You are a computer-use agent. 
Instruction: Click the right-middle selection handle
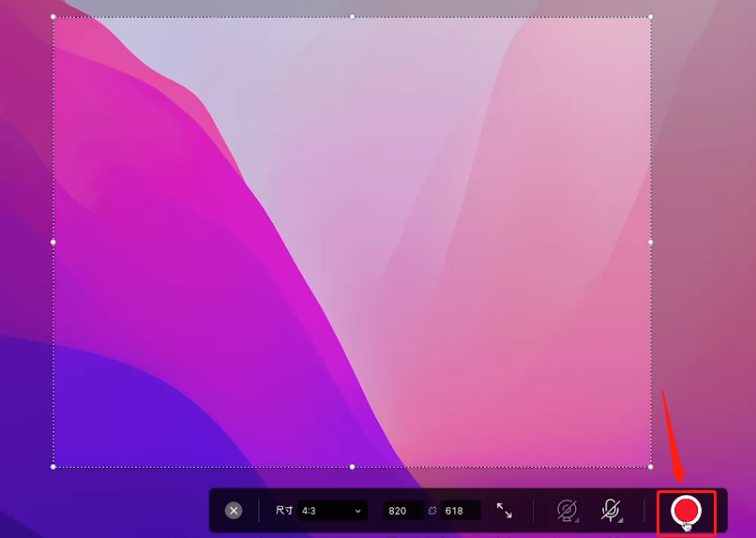coord(650,242)
